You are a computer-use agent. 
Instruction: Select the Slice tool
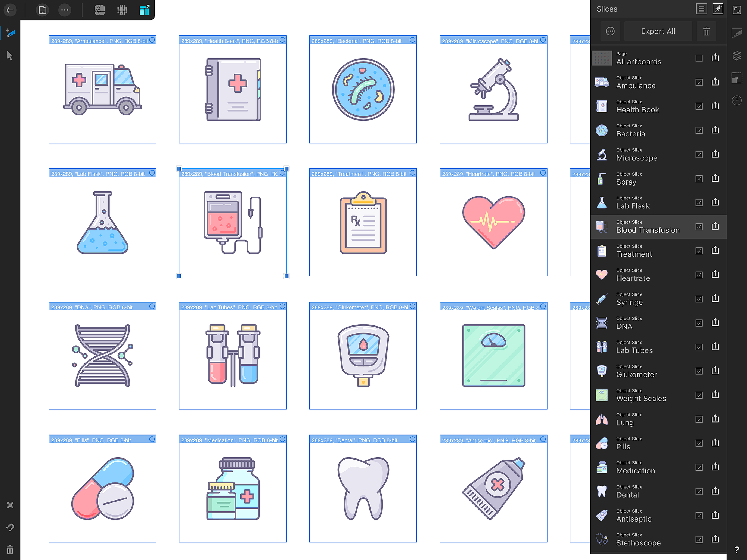click(10, 34)
